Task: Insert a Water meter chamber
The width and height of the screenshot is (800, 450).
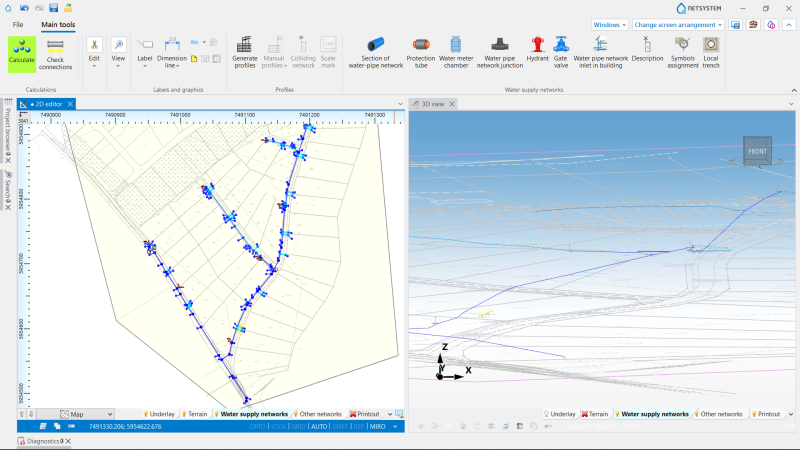Action: click(x=456, y=52)
